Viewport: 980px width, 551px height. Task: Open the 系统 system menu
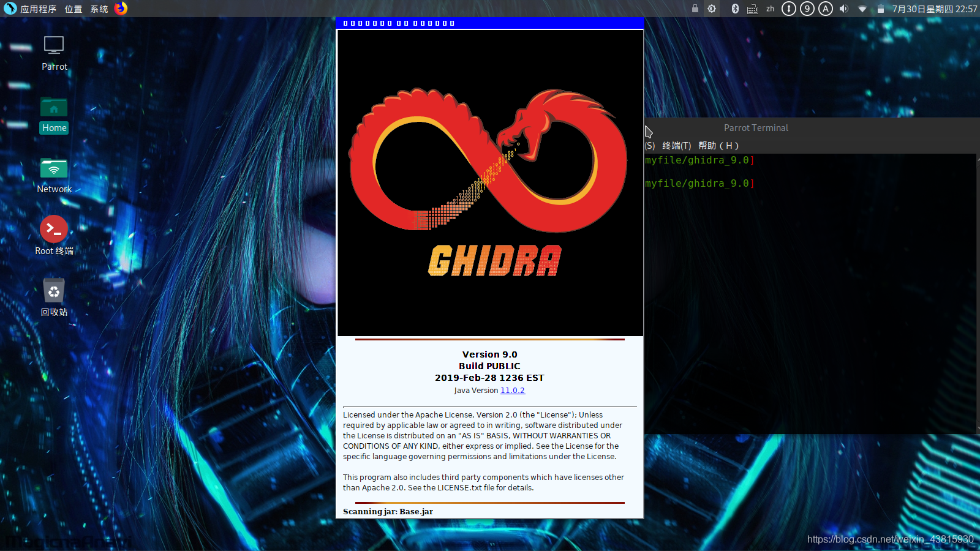point(99,9)
